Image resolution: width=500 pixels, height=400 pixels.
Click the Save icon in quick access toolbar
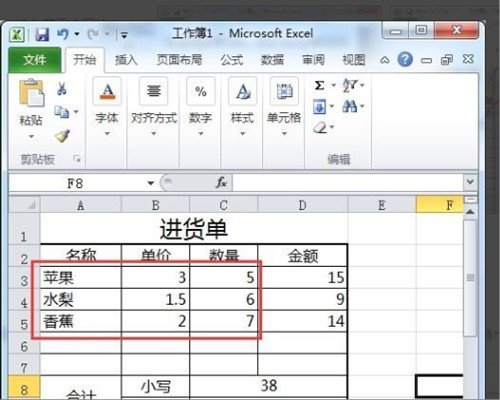[42, 34]
